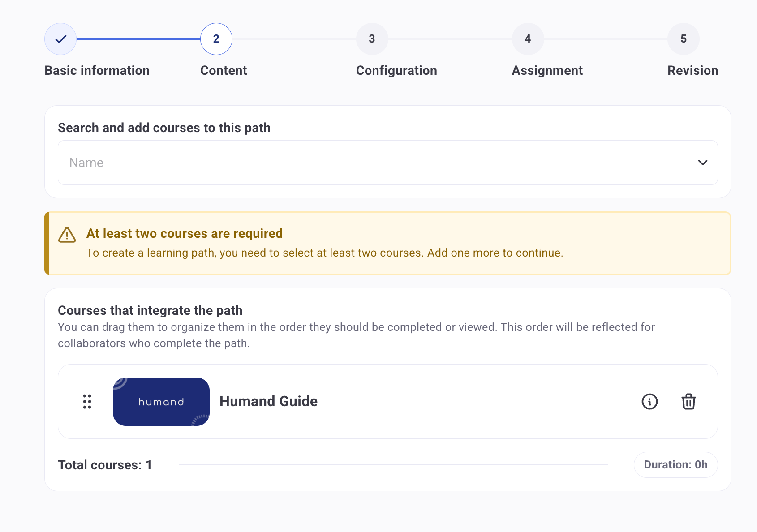Screen dimensions: 757x532
Task: Click the stepper progress line between steps 1 and 2
Action: (x=138, y=39)
